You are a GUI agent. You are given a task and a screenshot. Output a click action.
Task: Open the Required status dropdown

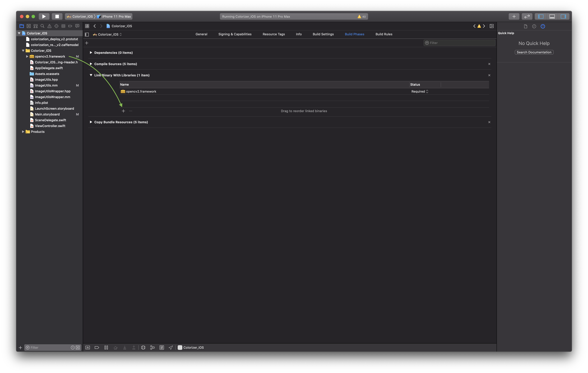[x=419, y=91]
